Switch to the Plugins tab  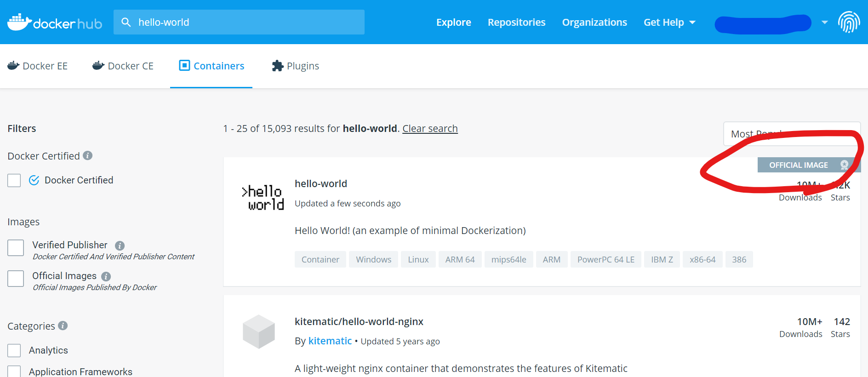pyautogui.click(x=295, y=66)
